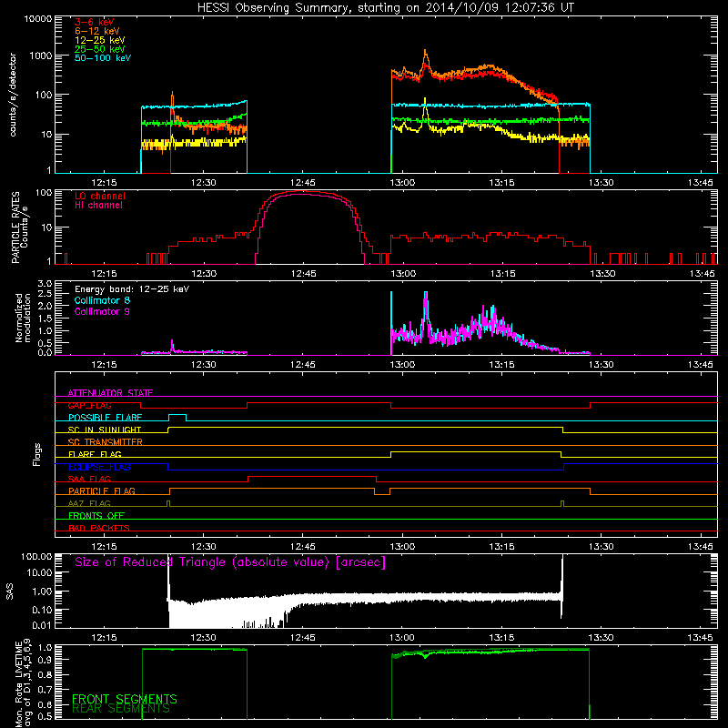Click 13:30 under the SAS panel
Screen dimensions: 728x728
[602, 638]
